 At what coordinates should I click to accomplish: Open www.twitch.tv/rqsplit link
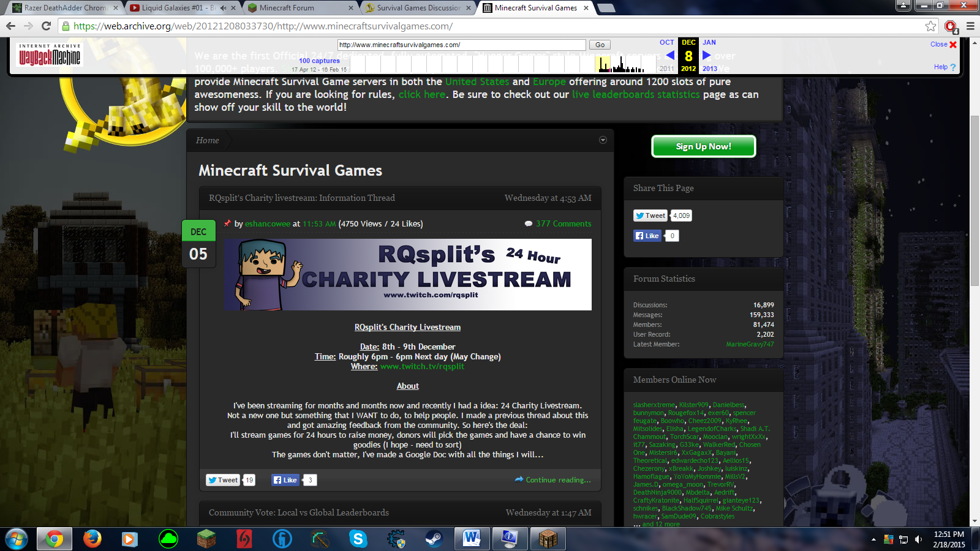422,366
